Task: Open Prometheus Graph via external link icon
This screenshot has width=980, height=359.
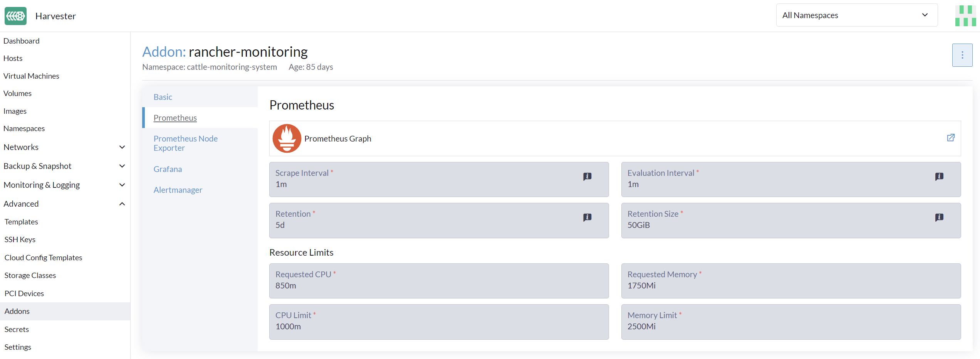Action: tap(951, 138)
